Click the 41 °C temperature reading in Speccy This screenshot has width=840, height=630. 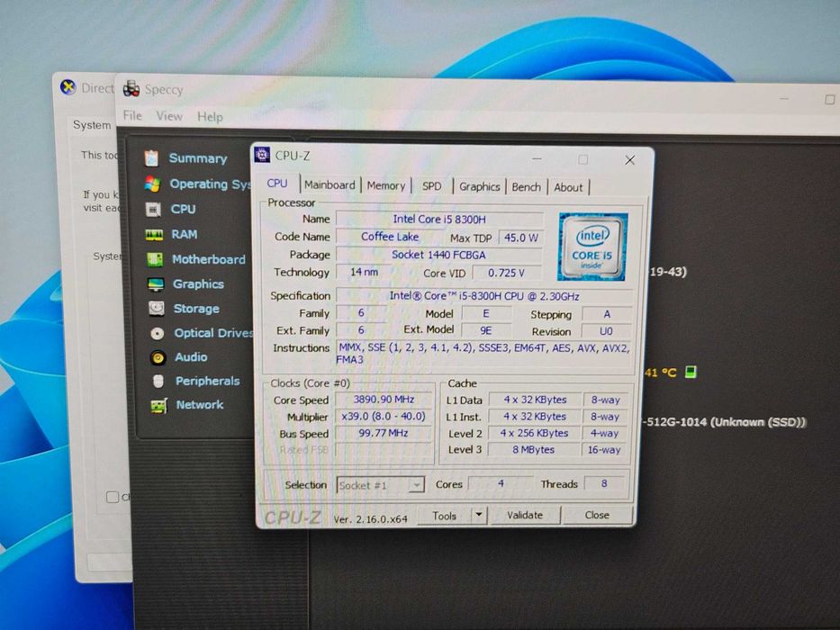coord(661,373)
